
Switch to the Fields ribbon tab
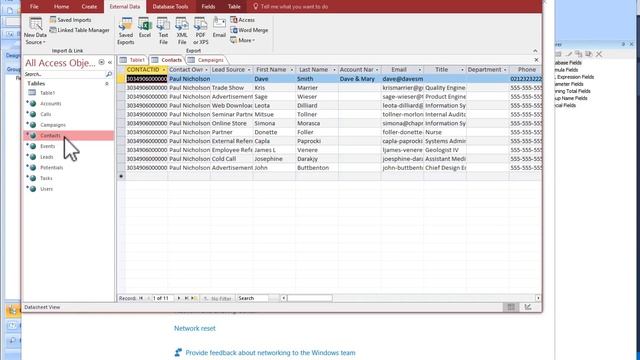(208, 7)
